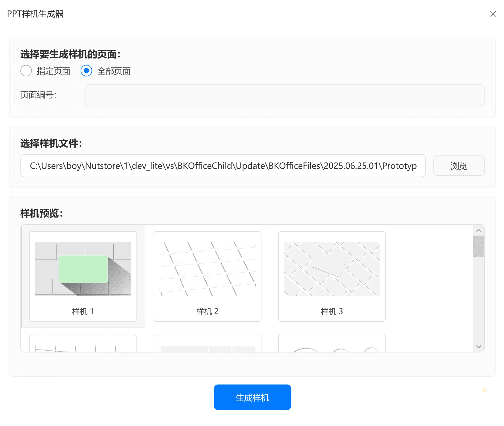
Task: Click the preview scrollbar down arrow
Action: (479, 347)
